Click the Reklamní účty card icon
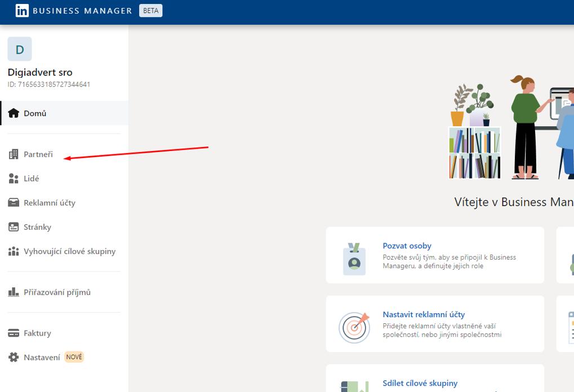574x392 pixels. point(12,202)
